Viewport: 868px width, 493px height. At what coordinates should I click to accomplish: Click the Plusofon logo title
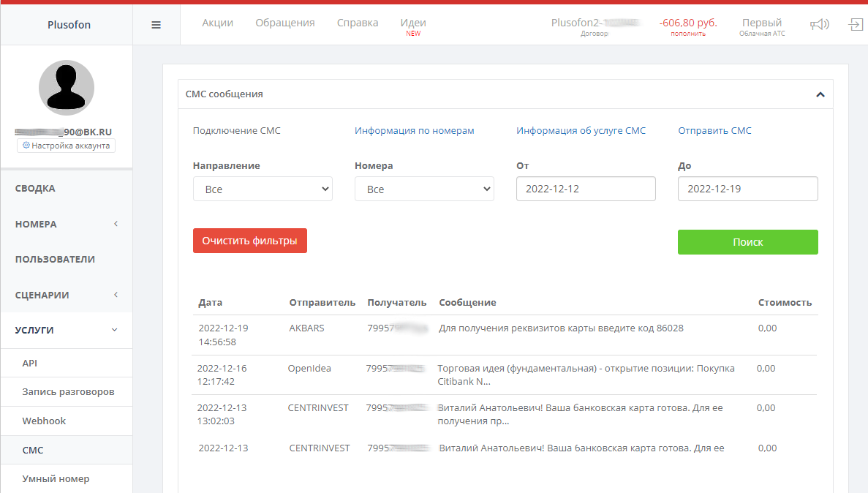[x=69, y=25]
